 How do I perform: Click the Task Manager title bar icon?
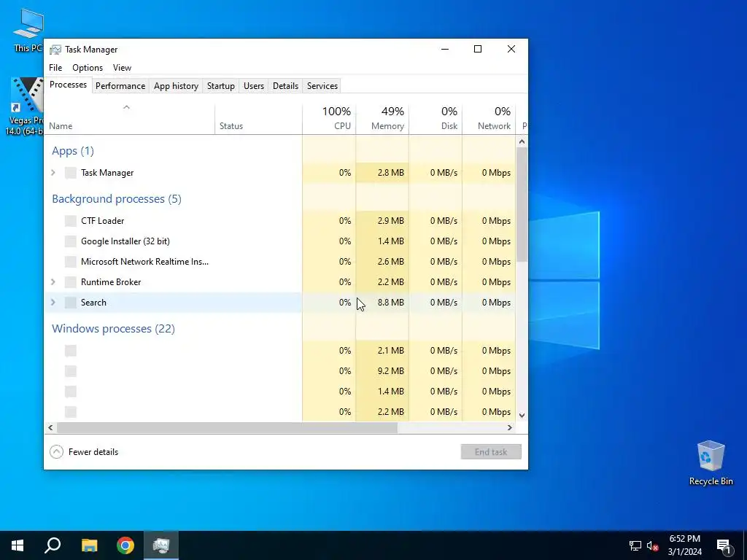[55, 50]
